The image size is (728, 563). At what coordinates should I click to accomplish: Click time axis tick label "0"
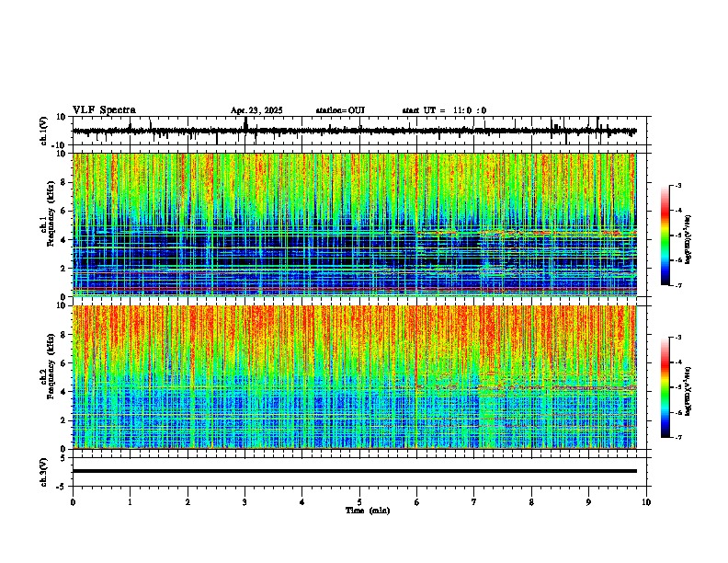pyautogui.click(x=73, y=502)
